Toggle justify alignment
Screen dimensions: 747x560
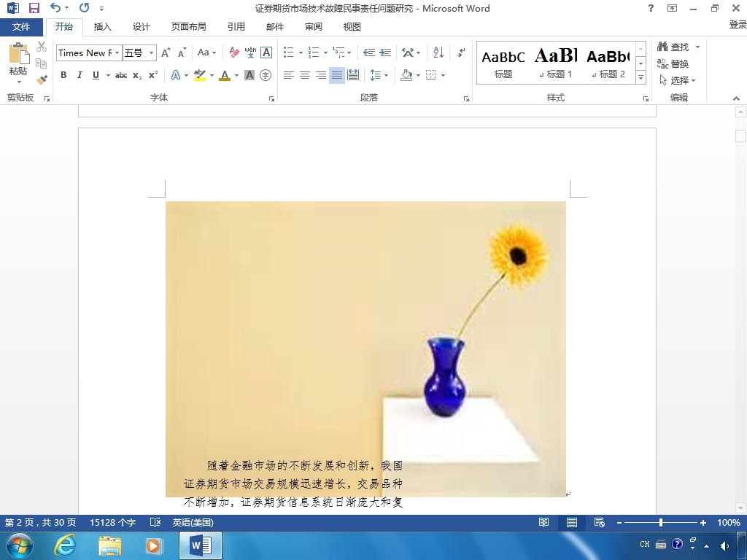coord(337,75)
